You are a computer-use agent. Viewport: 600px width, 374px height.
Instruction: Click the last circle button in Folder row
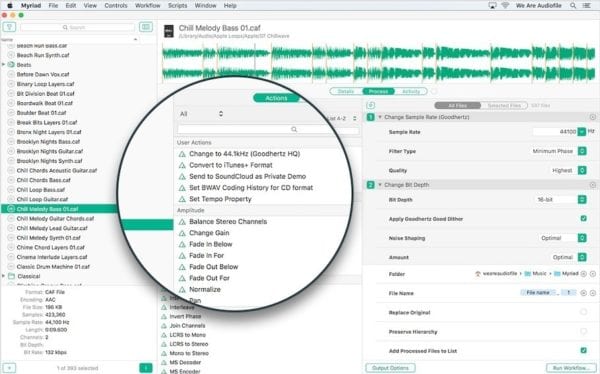click(x=593, y=274)
